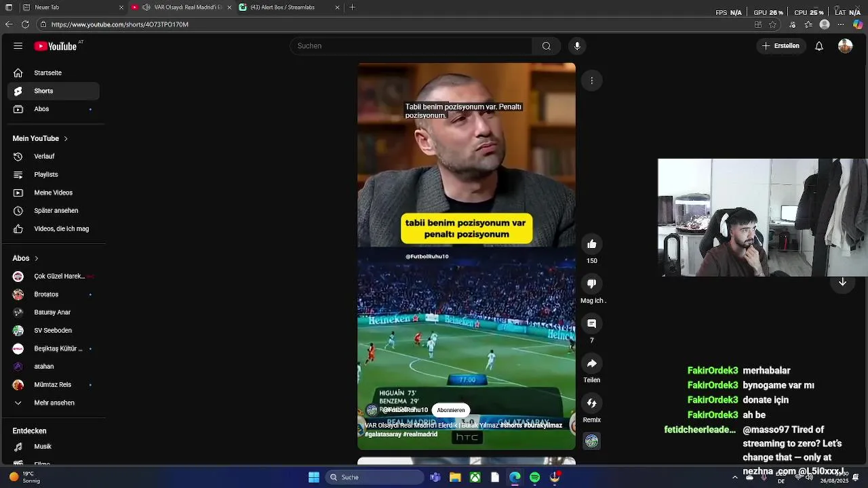Open the account avatar menu
The height and width of the screenshot is (488, 868).
[x=845, y=46]
